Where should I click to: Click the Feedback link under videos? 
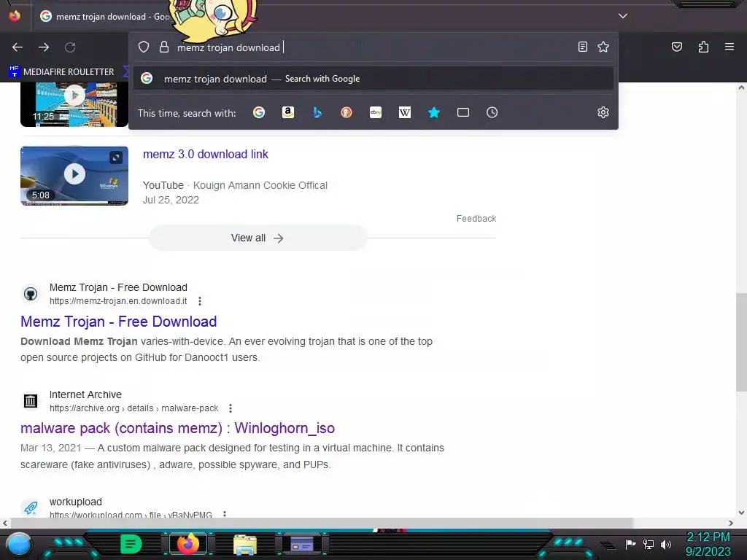click(476, 219)
